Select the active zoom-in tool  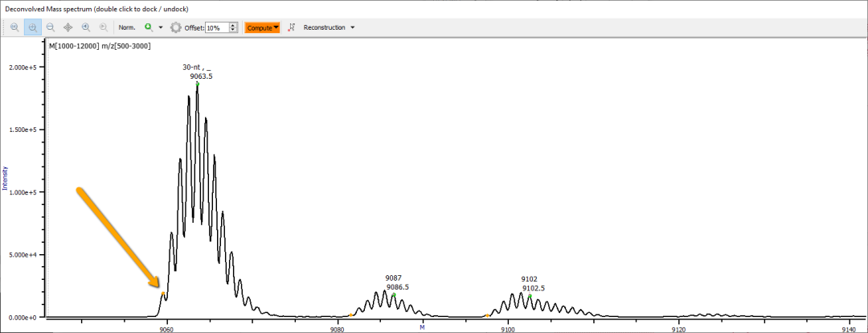[33, 27]
